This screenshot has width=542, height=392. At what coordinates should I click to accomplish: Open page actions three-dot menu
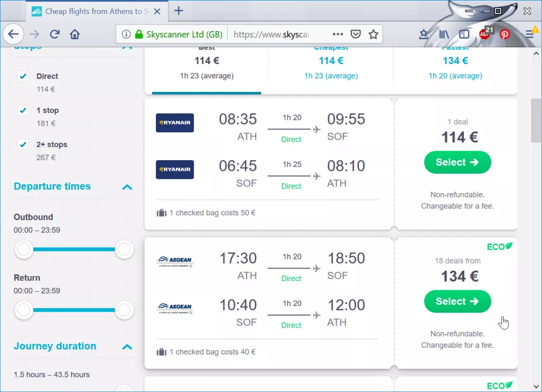click(338, 34)
